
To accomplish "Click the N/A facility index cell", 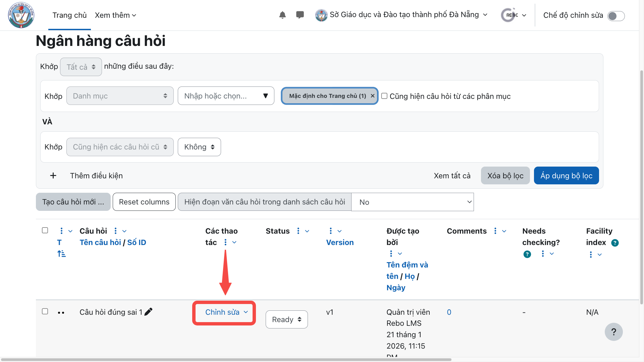I will [592, 312].
